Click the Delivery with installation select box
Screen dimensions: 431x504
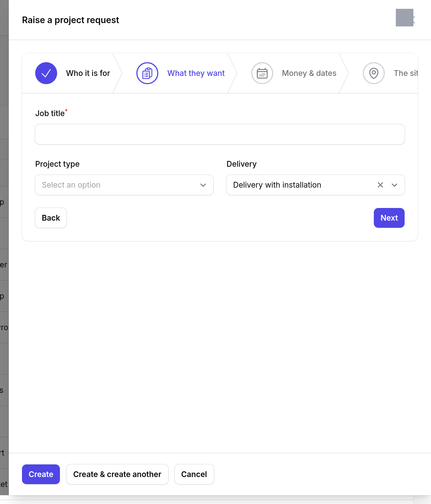[x=316, y=185]
